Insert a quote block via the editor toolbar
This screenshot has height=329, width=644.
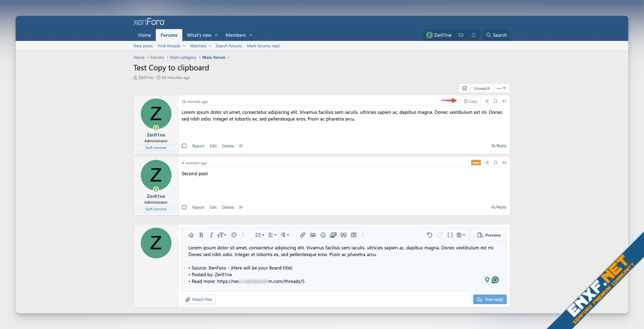(343, 235)
